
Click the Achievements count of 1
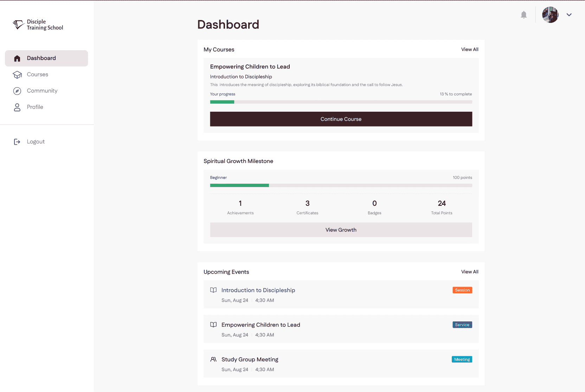(x=240, y=203)
